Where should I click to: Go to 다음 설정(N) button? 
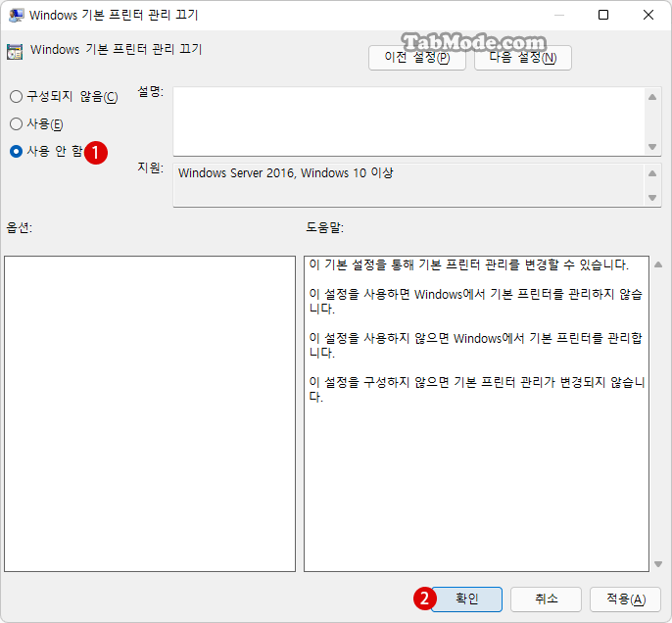point(523,58)
